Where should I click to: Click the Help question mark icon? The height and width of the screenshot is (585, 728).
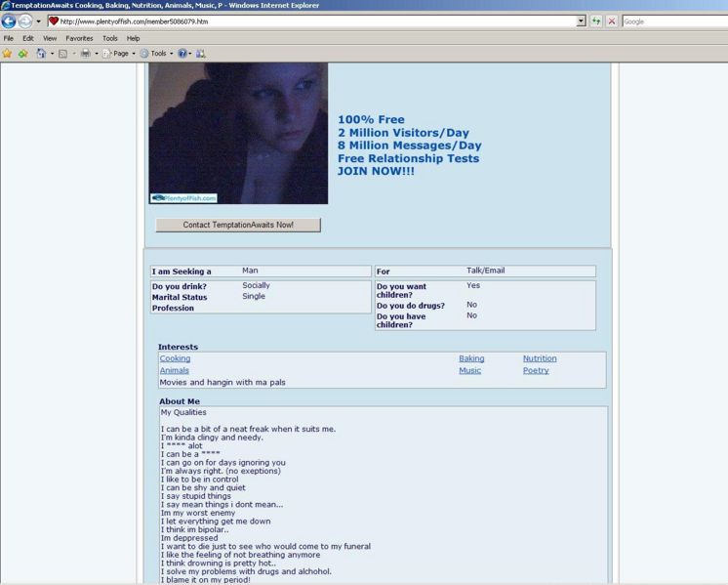(182, 54)
